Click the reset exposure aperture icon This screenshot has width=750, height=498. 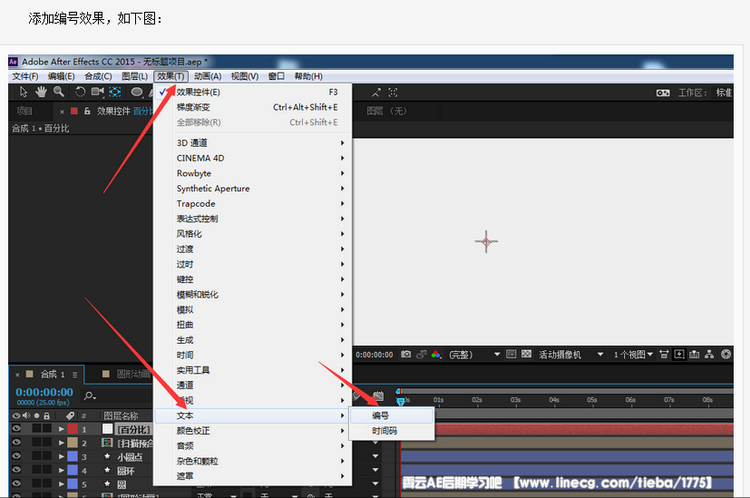(x=726, y=354)
